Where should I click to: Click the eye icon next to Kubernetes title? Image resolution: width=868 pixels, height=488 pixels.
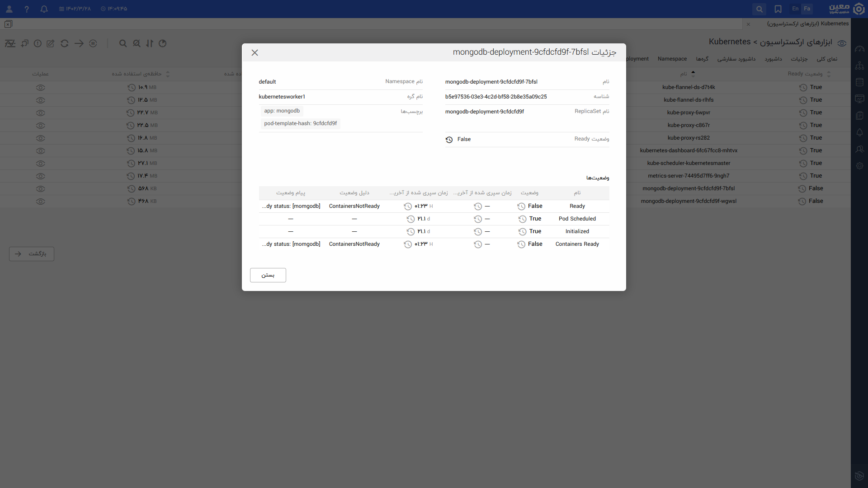[x=842, y=43]
